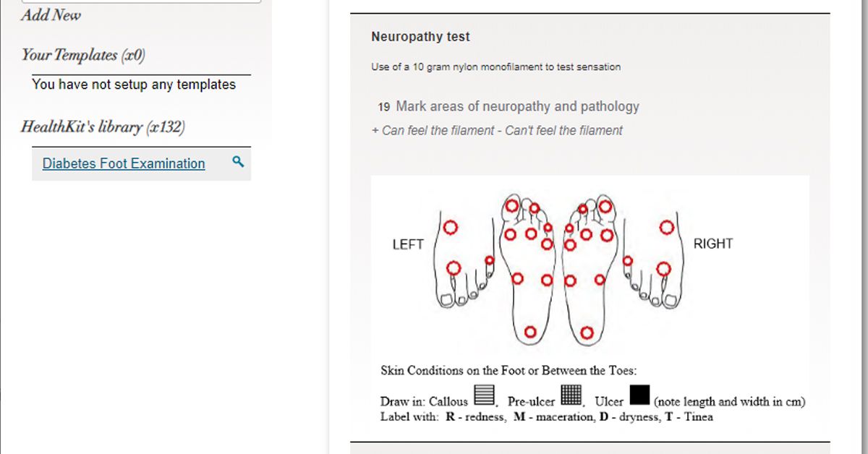The image size is (868, 454).
Task: Select the solid black Ulcer swatch
Action: (639, 395)
